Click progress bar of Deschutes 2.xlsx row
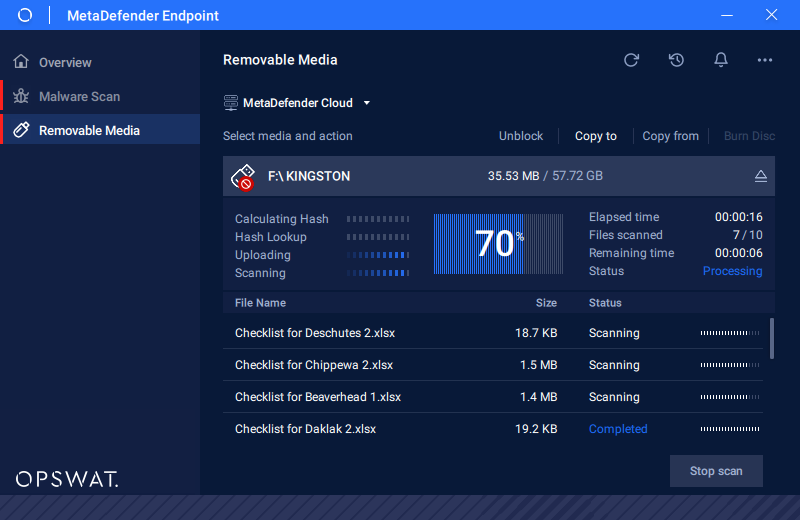 click(730, 333)
